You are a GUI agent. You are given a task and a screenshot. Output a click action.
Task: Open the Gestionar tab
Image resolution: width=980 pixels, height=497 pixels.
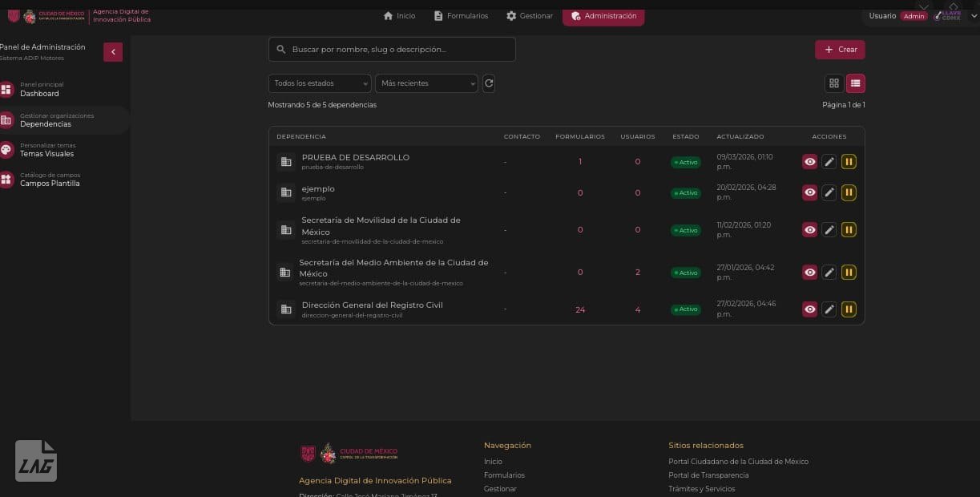[x=530, y=16]
